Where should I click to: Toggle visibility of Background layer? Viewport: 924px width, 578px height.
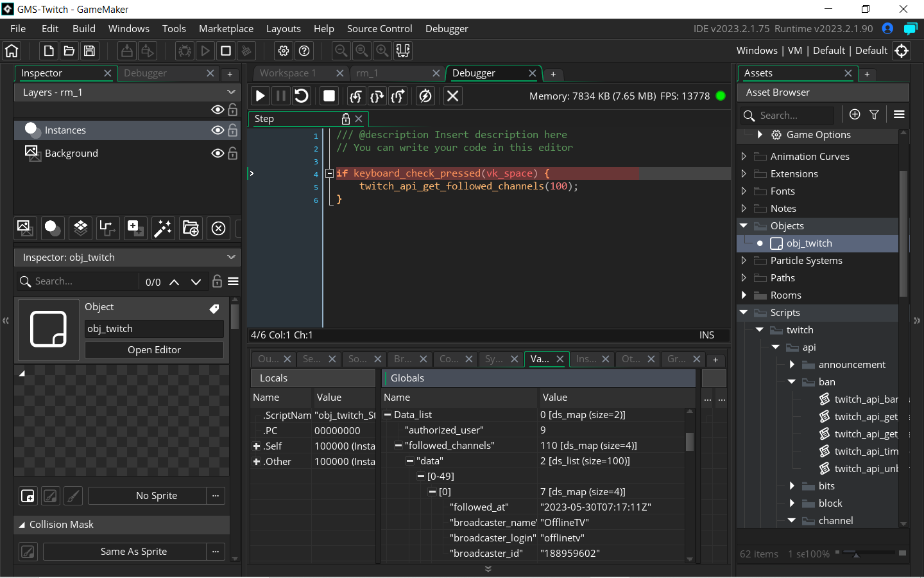click(x=218, y=153)
